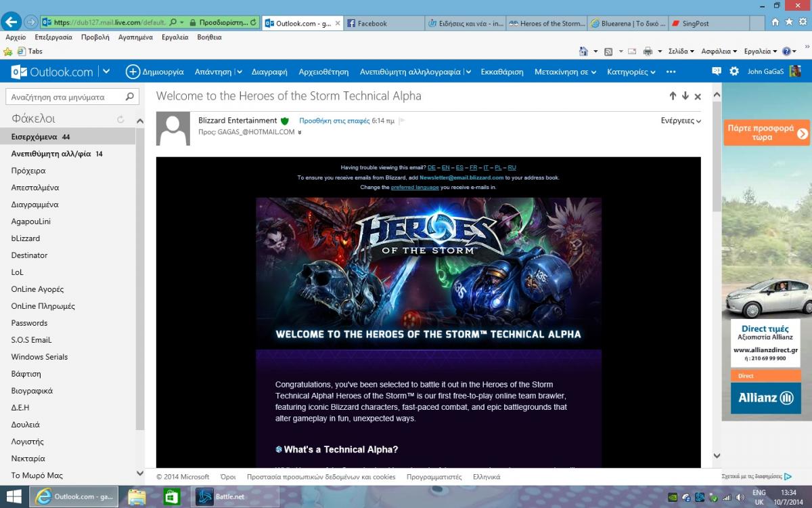Screen dimensions: 812x508
Task: Click the printer icon in the command bar
Action: [x=648, y=51]
